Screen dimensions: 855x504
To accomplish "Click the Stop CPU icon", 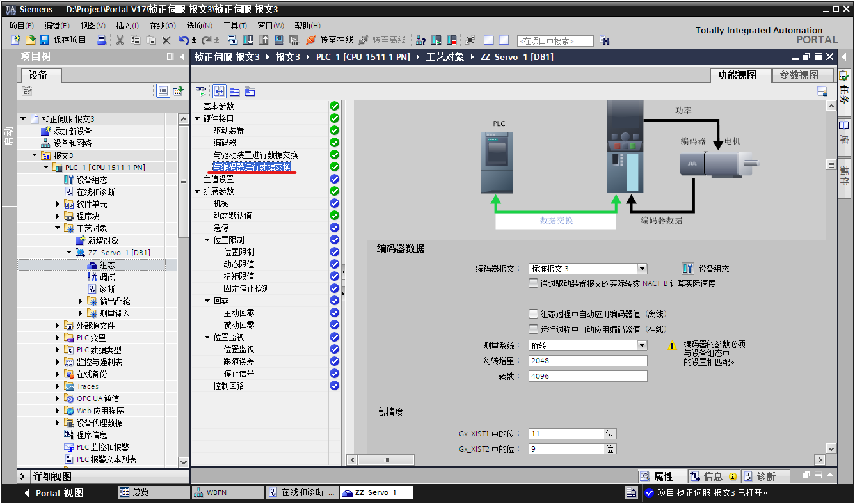I will point(452,40).
